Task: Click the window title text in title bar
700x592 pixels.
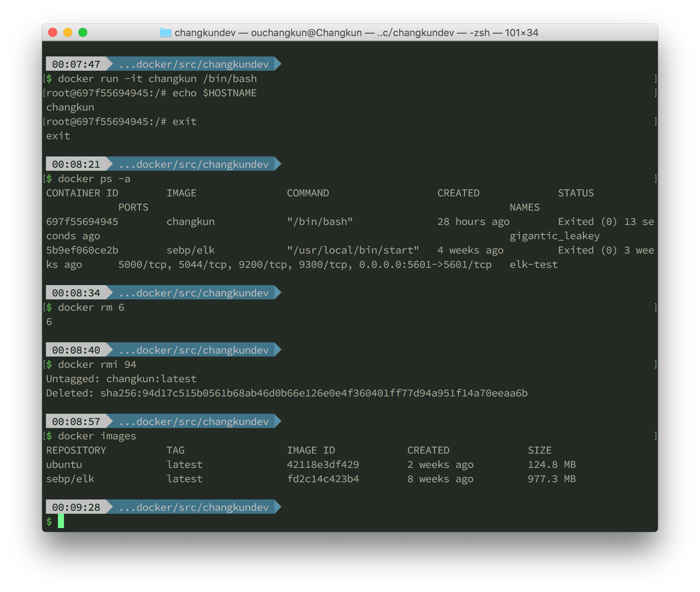Action: point(356,33)
